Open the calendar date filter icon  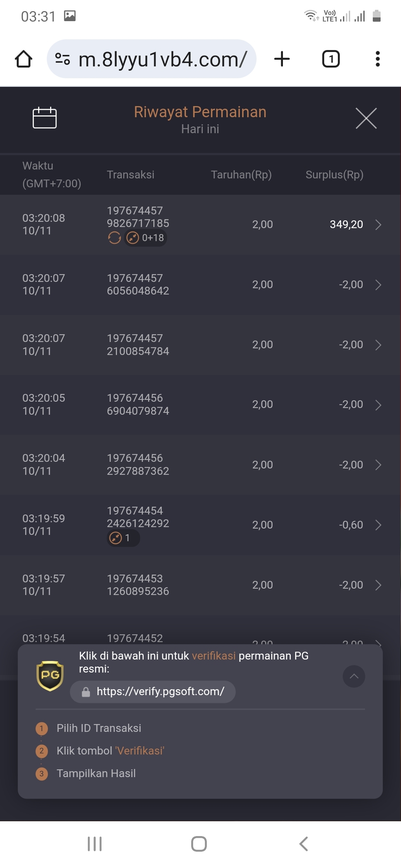point(45,118)
